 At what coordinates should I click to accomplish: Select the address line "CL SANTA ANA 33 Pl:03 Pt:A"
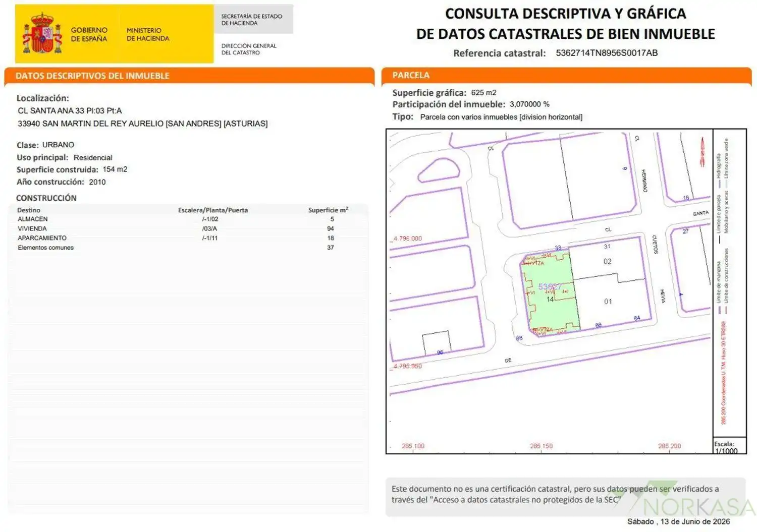70,110
